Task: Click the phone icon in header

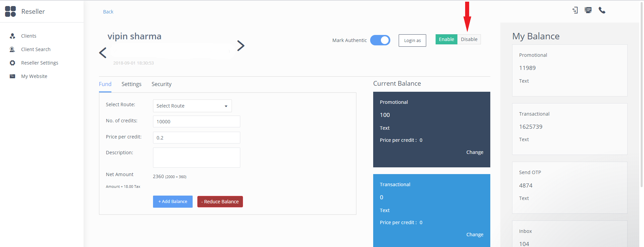Action: (x=602, y=10)
